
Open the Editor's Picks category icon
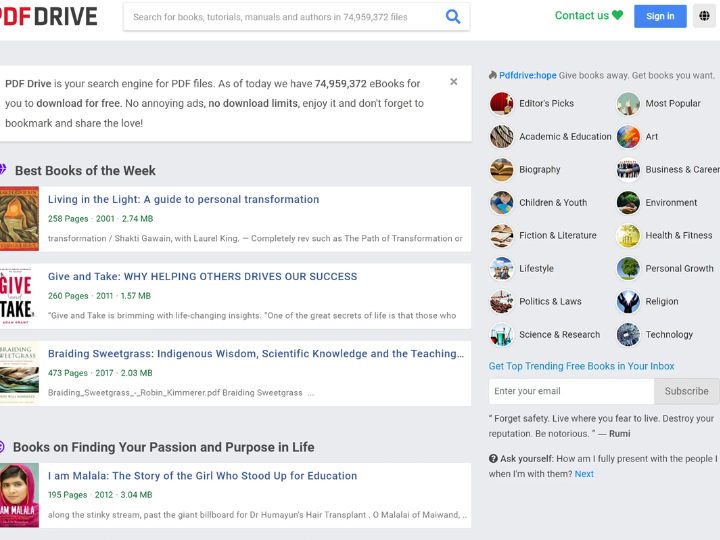[501, 103]
